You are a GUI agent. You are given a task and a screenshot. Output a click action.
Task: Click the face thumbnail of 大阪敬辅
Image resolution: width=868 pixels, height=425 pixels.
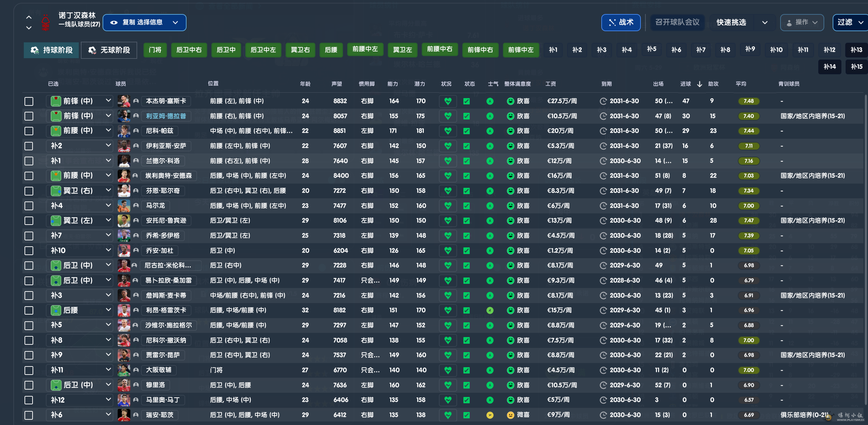pyautogui.click(x=124, y=370)
